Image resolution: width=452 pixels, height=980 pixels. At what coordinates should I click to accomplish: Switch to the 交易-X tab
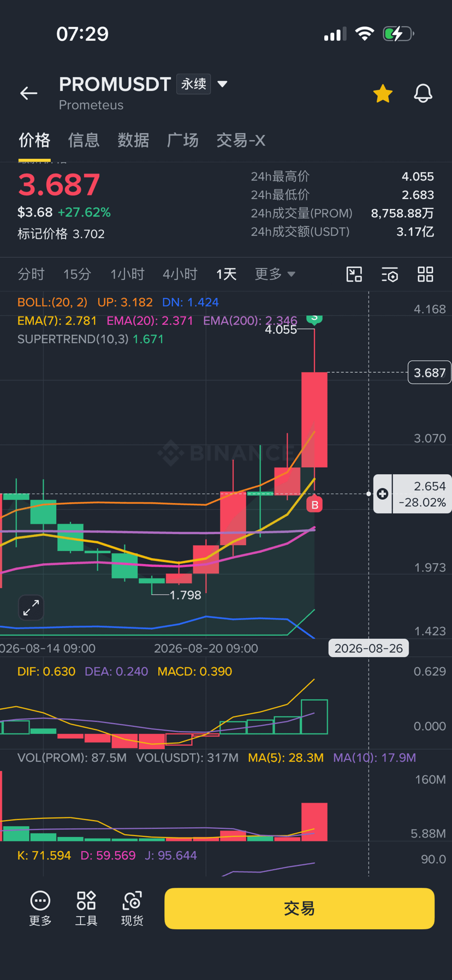click(x=241, y=140)
